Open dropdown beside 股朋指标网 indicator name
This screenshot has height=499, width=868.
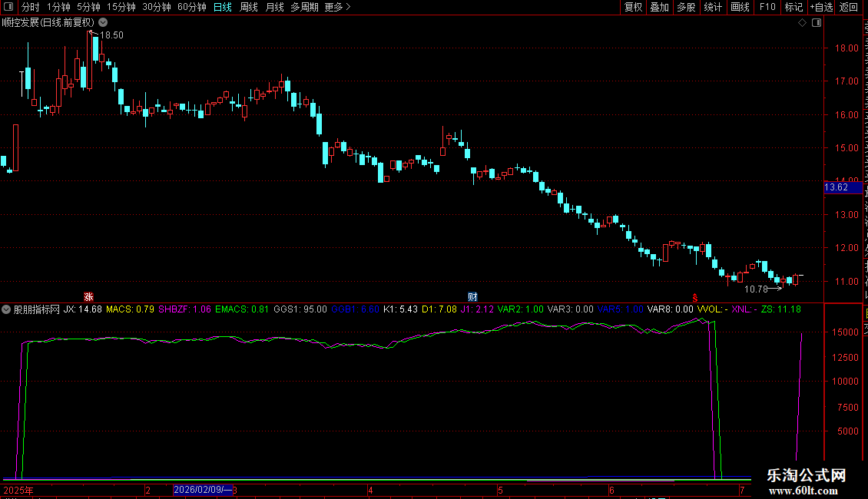[6, 309]
